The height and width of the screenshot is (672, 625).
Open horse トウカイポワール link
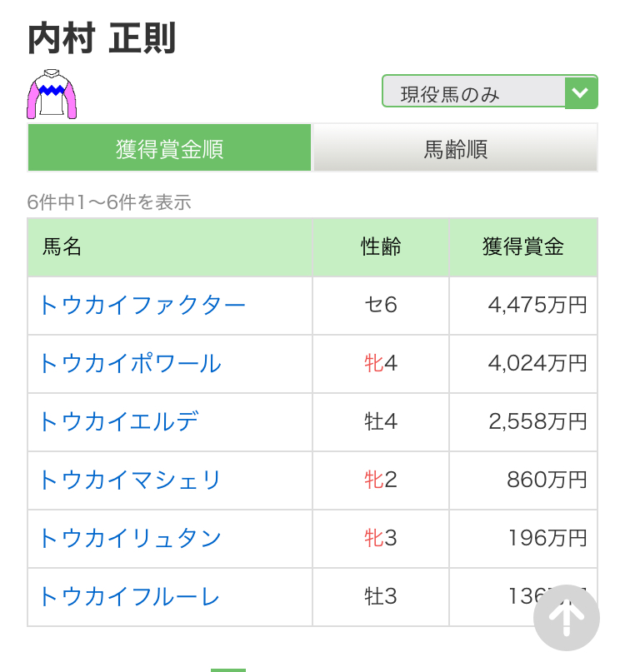130,363
